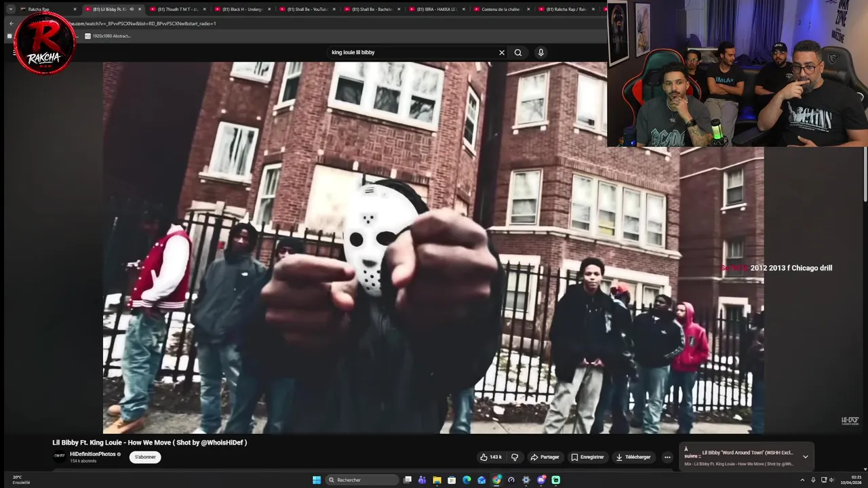Launch Microsoft Edge from the taskbar

click(x=467, y=480)
